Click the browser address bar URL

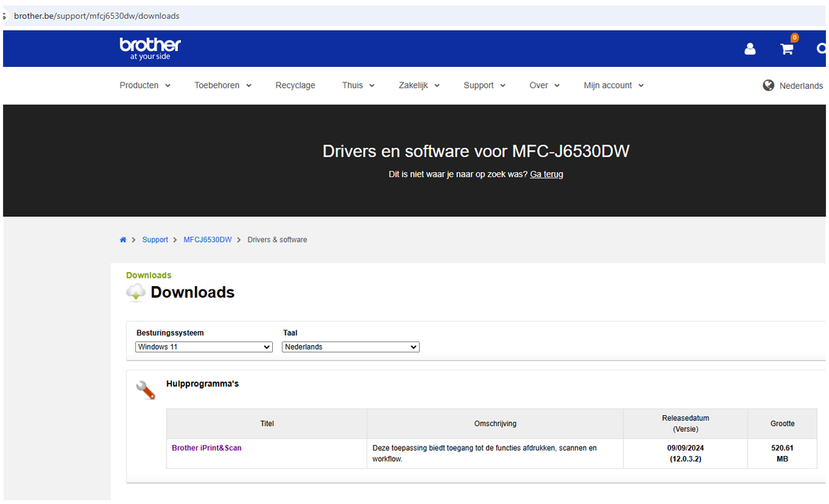coord(97,16)
